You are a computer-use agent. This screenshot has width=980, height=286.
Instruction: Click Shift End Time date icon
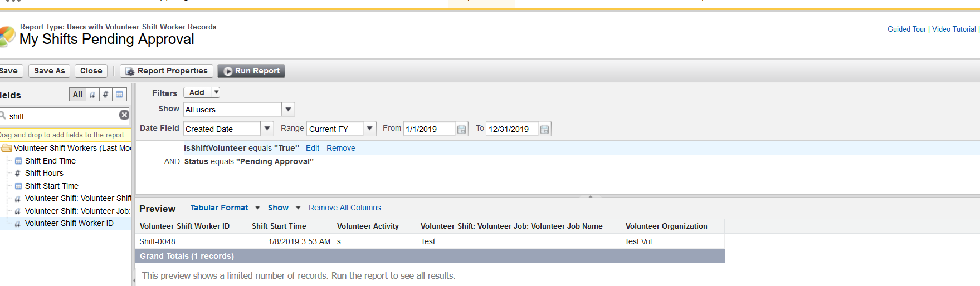pyautogui.click(x=18, y=161)
